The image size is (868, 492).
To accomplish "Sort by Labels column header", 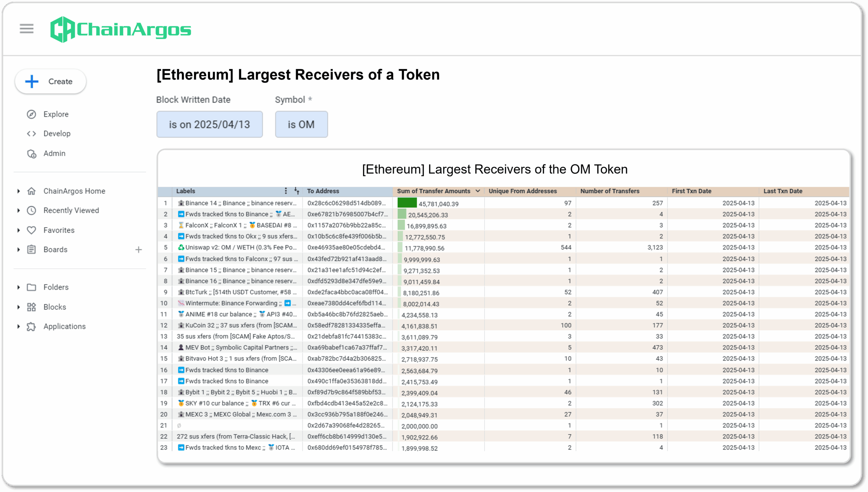I will tap(186, 191).
